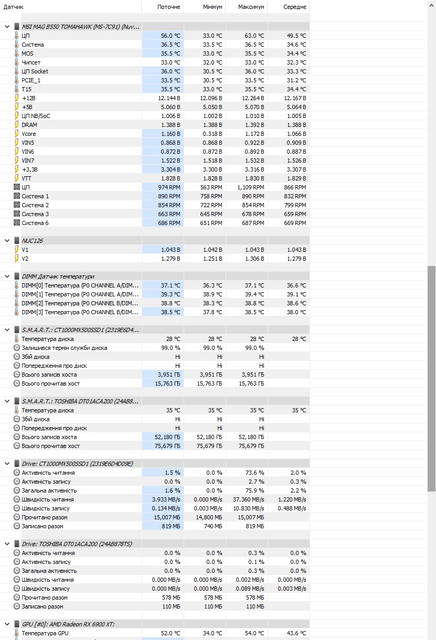Click the round icon beside Залишився термін служби диска

(x=17, y=348)
